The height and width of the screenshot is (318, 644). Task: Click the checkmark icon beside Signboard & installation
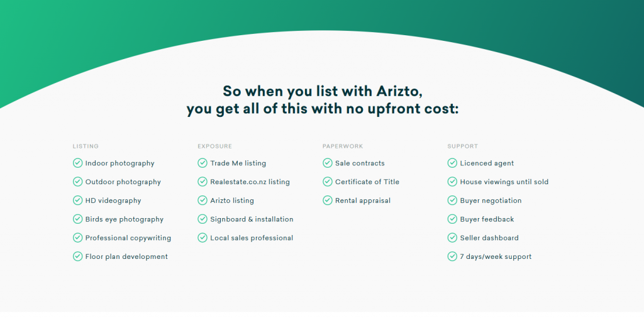203,219
